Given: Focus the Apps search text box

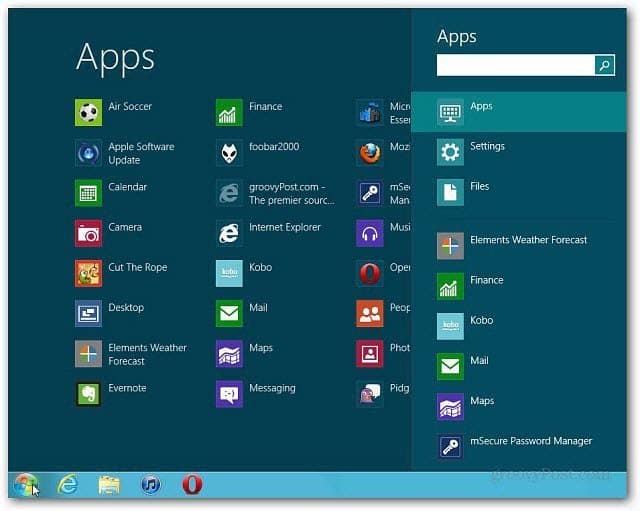Looking at the screenshot, I should [x=516, y=65].
